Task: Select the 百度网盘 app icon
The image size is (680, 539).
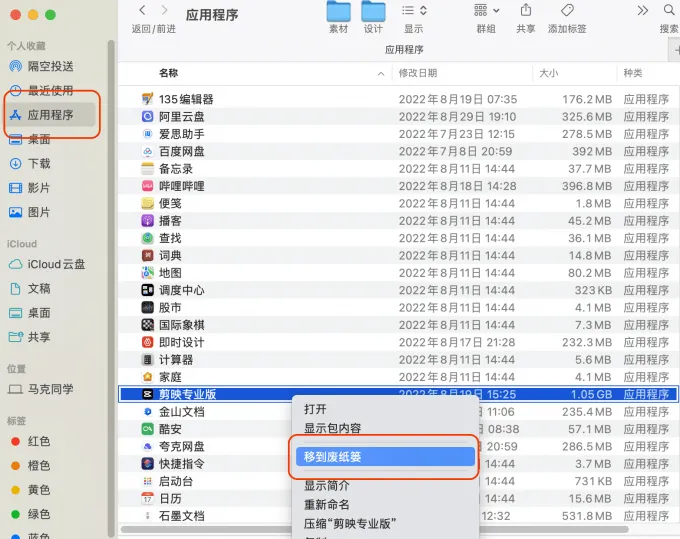Action: point(147,151)
